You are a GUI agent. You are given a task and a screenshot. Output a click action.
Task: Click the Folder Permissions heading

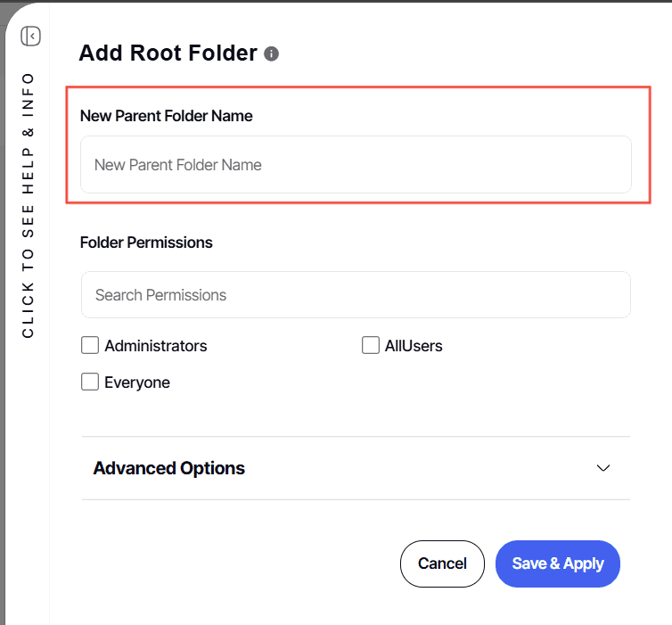click(x=146, y=243)
